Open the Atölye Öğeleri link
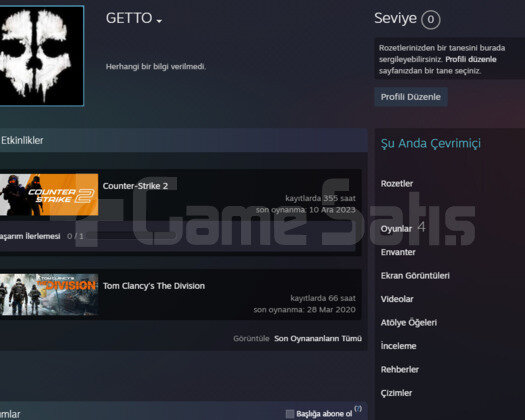 (x=408, y=323)
